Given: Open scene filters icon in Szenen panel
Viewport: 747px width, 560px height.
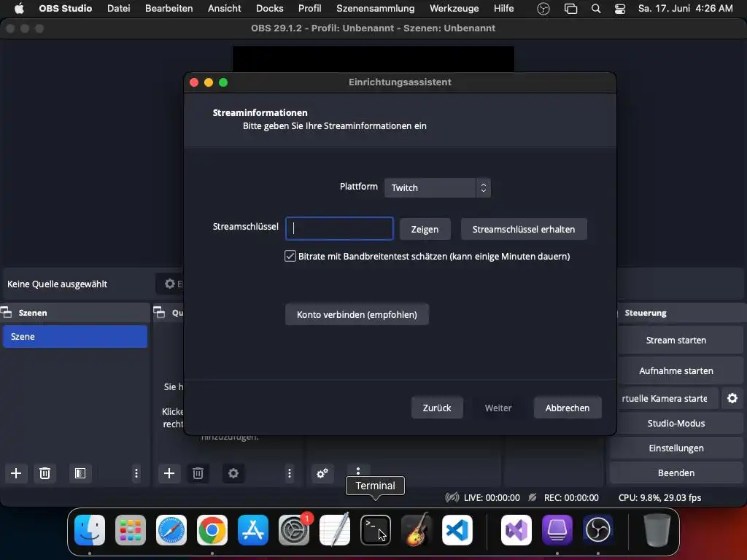Looking at the screenshot, I should tap(80, 472).
